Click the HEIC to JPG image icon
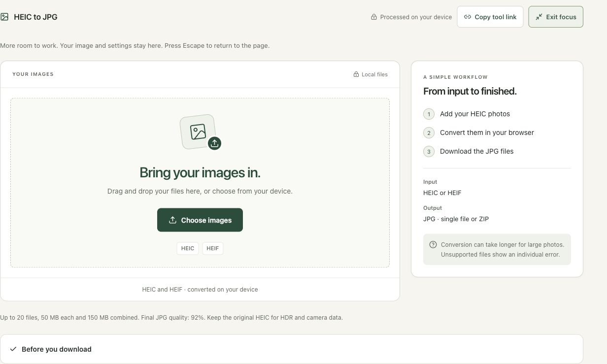The image size is (607, 364). pos(4,17)
